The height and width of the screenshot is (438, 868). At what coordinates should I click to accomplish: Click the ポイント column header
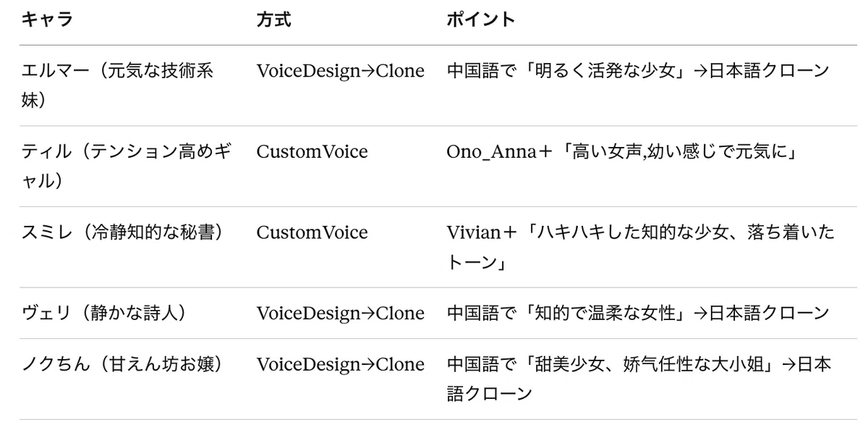pyautogui.click(x=480, y=20)
